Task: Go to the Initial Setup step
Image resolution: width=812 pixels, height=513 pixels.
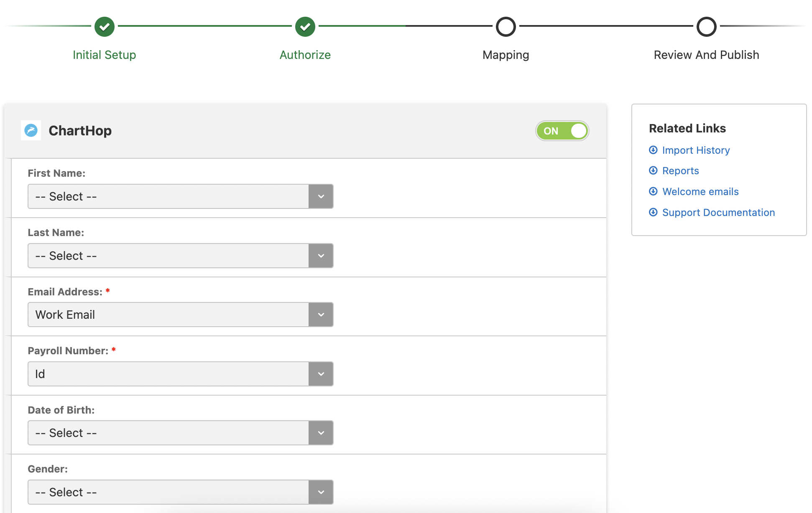Action: pyautogui.click(x=105, y=55)
